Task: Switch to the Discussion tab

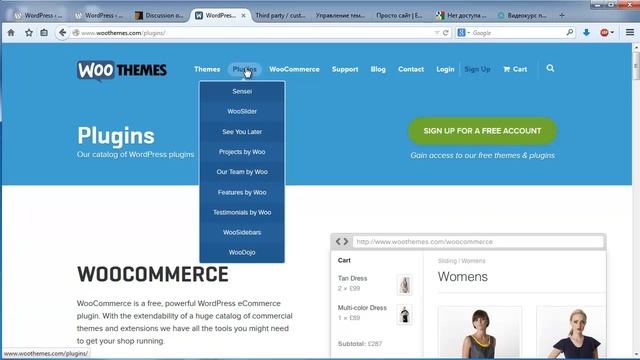Action: pos(159,16)
